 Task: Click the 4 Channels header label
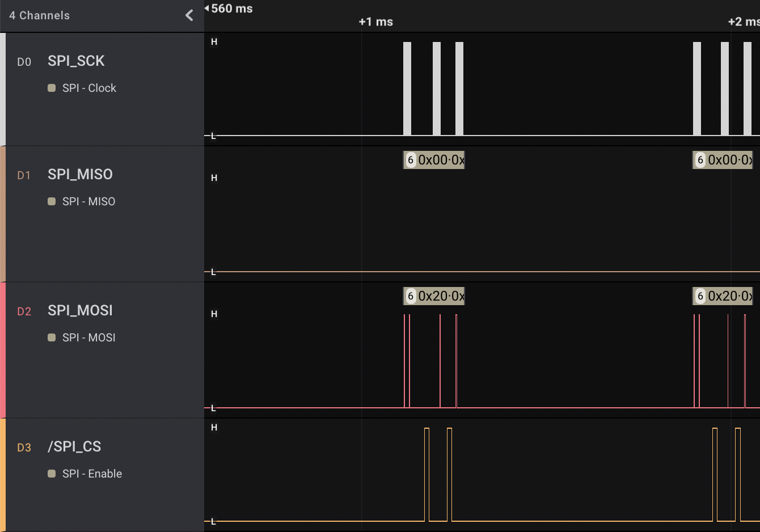[x=39, y=15]
